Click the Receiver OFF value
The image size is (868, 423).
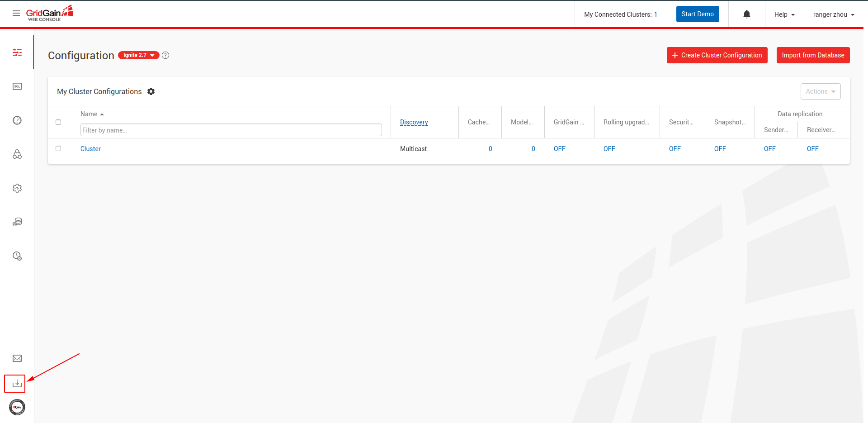click(813, 149)
